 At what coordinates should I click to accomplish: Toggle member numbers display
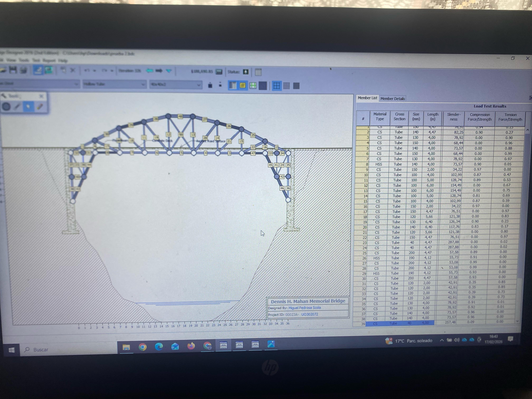(243, 85)
